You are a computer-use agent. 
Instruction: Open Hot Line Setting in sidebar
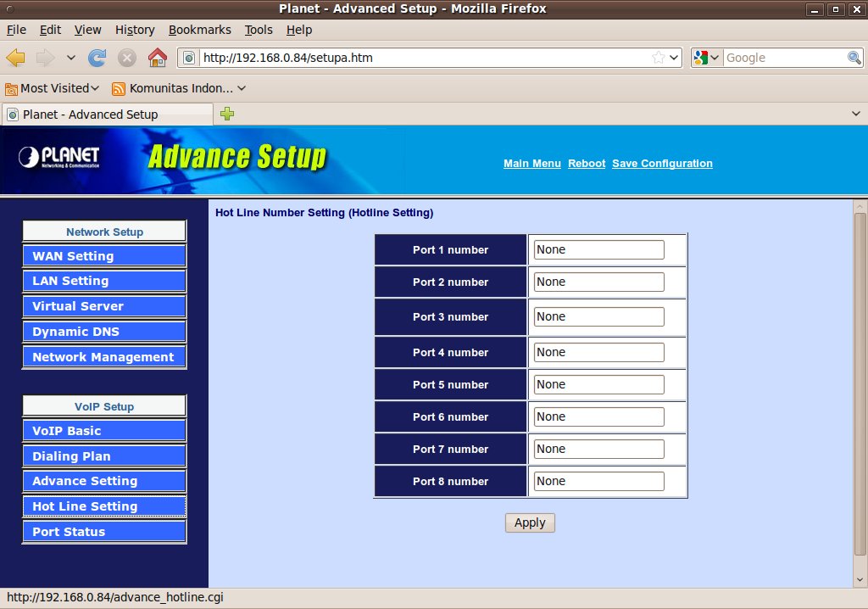pos(104,506)
